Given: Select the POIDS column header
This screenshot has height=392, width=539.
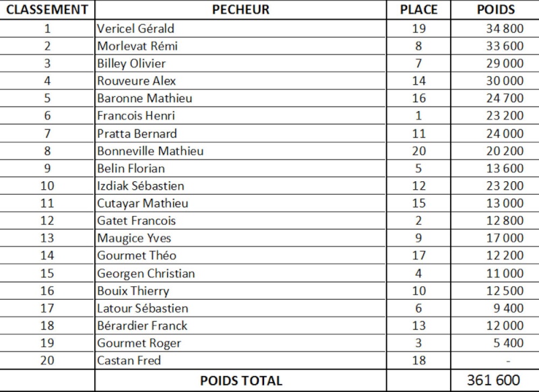Looking at the screenshot, I should click(x=496, y=9).
